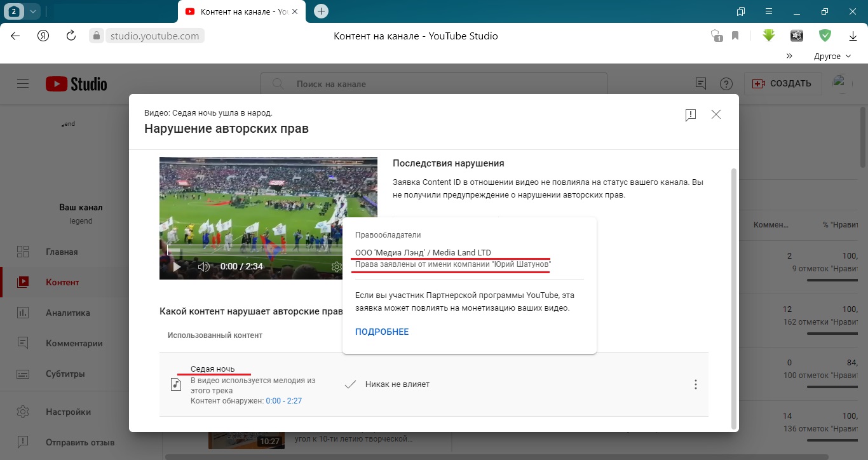
Task: Open browser main menu icon
Action: 769,11
